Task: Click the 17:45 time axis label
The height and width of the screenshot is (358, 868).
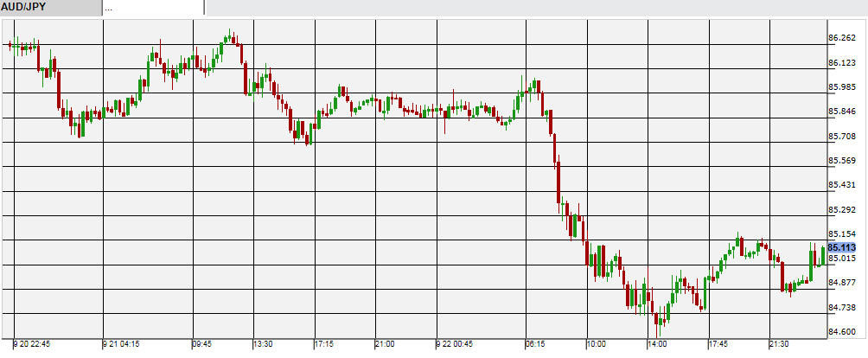Action: click(x=719, y=344)
